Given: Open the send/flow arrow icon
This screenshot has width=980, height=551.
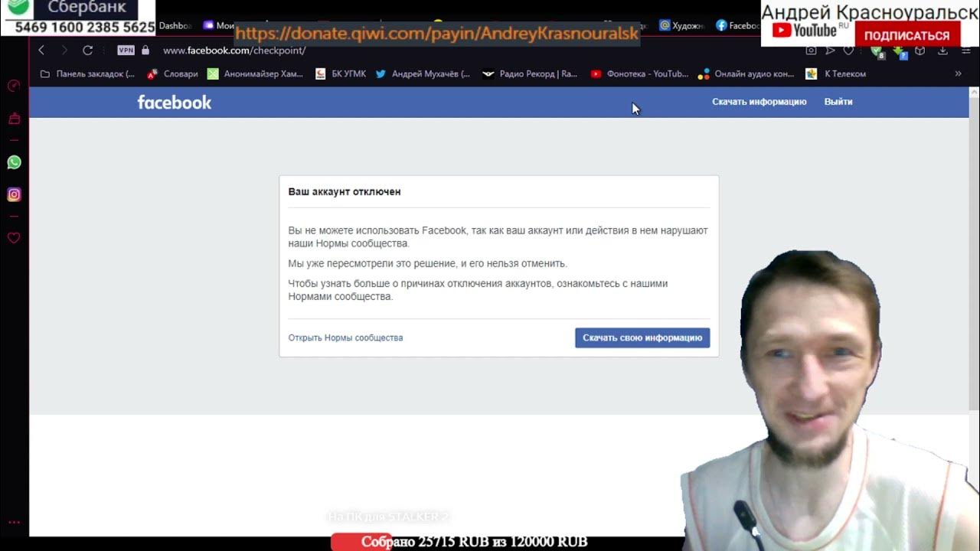Looking at the screenshot, I should click(830, 51).
